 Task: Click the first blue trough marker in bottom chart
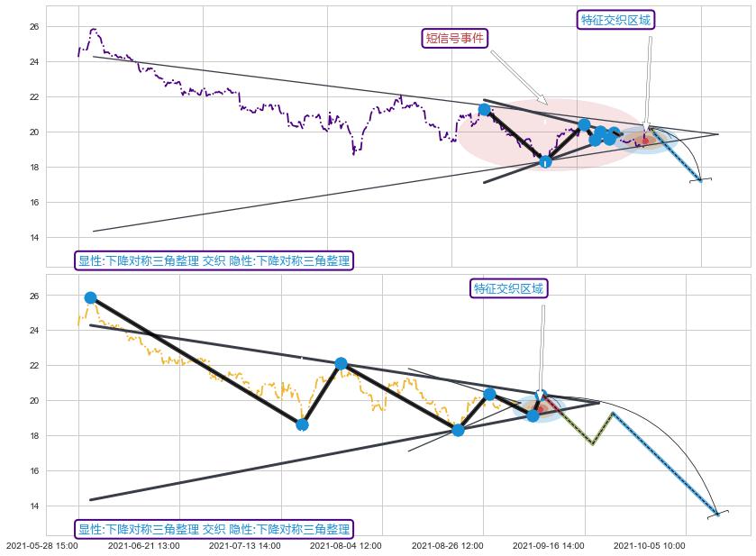point(302,424)
